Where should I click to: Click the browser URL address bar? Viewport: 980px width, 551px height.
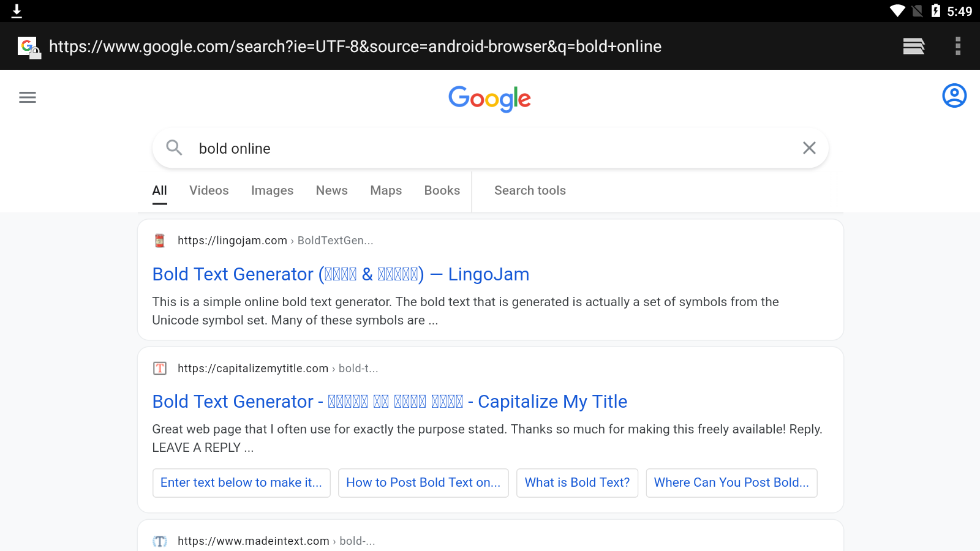[x=355, y=47]
